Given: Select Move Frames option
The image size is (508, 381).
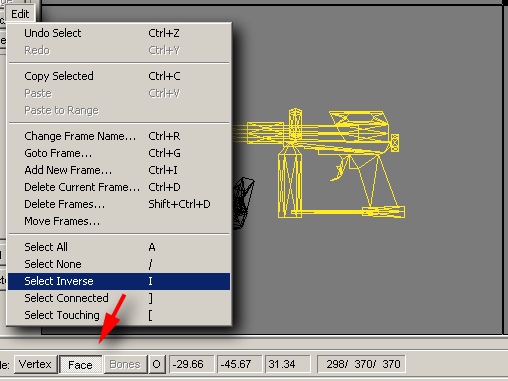Looking at the screenshot, I should [x=119, y=221].
